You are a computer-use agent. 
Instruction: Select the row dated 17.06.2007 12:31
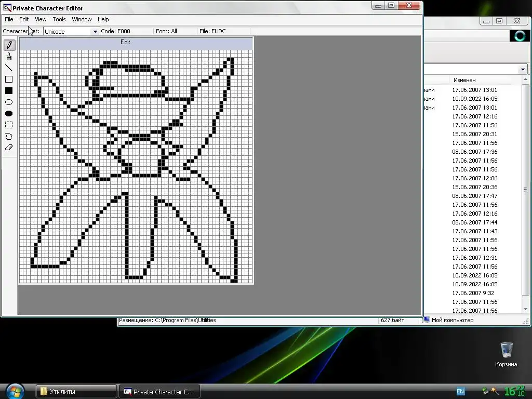(472, 258)
